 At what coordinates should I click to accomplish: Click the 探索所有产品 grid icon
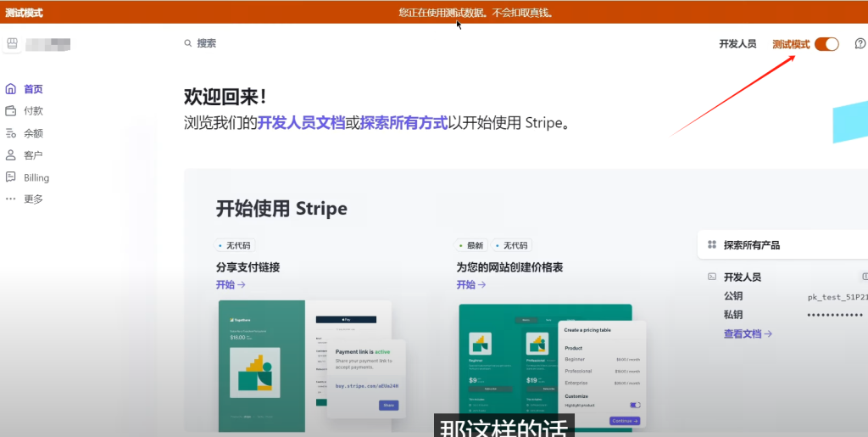tap(712, 245)
